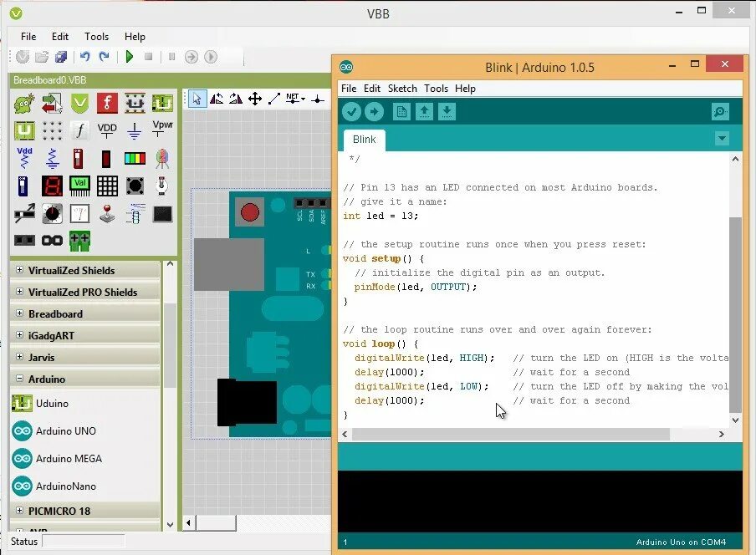Pick the VDD power symbol component

coord(107,130)
